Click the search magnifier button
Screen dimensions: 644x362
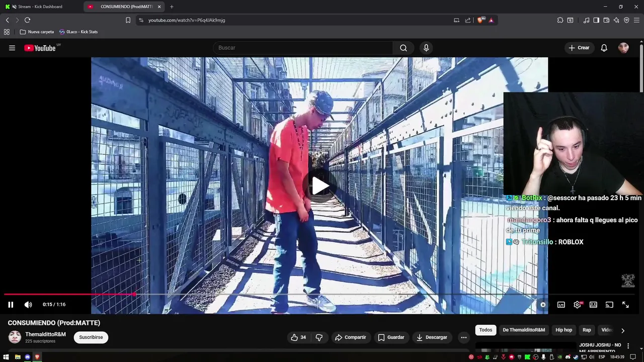(x=404, y=48)
